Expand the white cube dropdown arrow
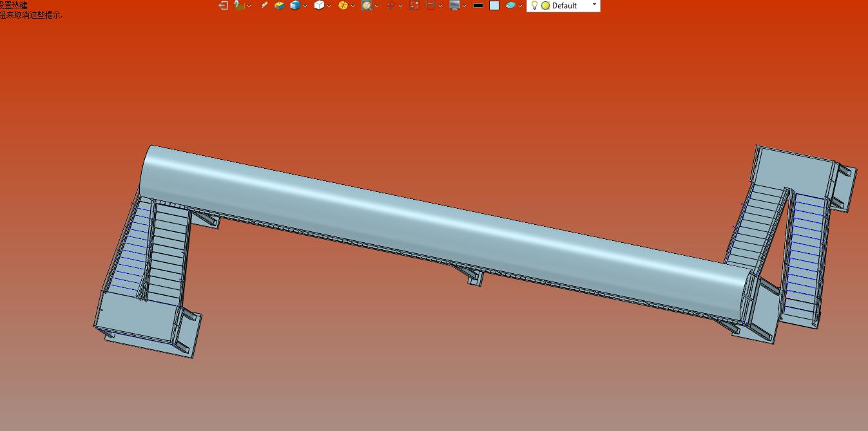 [329, 6]
